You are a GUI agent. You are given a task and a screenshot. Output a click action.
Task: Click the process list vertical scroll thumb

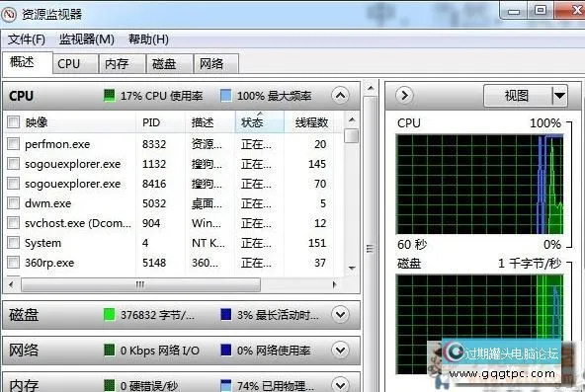pos(352,135)
